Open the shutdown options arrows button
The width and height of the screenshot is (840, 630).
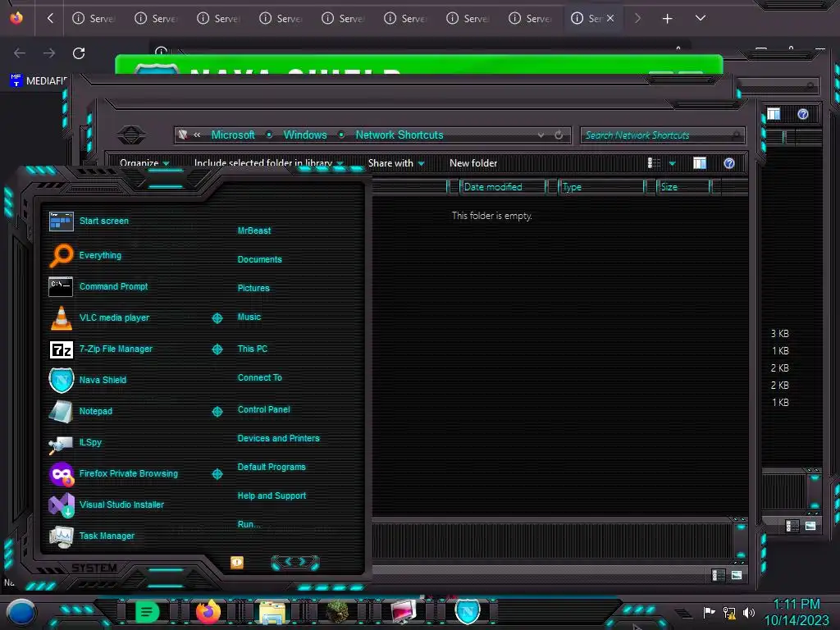coord(295,562)
